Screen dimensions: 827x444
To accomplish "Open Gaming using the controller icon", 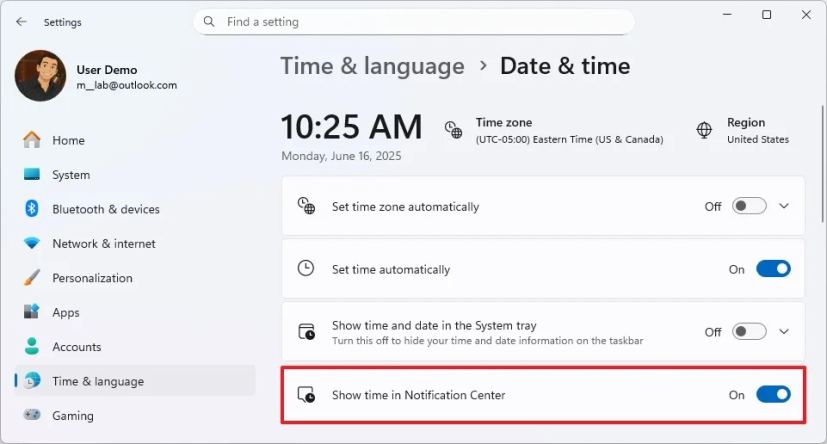I will (x=32, y=415).
